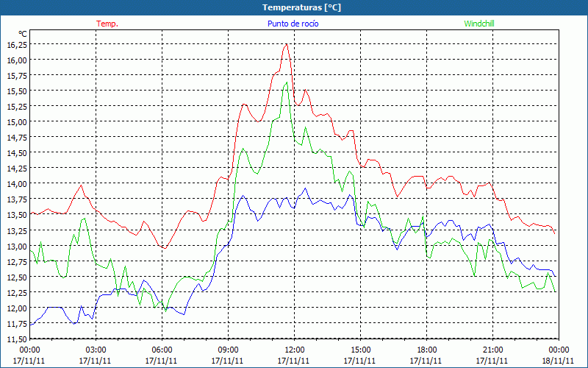Click the 12:00 time axis label
Screen dimensions: 588x368
pyautogui.click(x=295, y=350)
